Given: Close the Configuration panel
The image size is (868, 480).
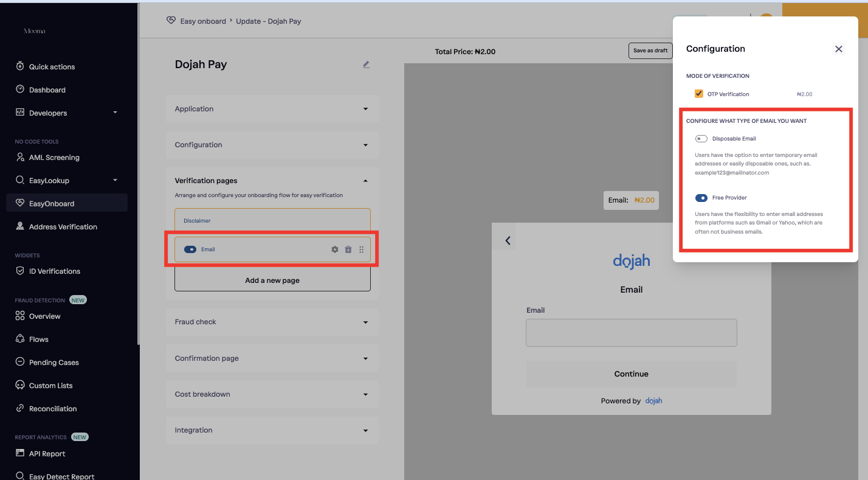Looking at the screenshot, I should 839,49.
